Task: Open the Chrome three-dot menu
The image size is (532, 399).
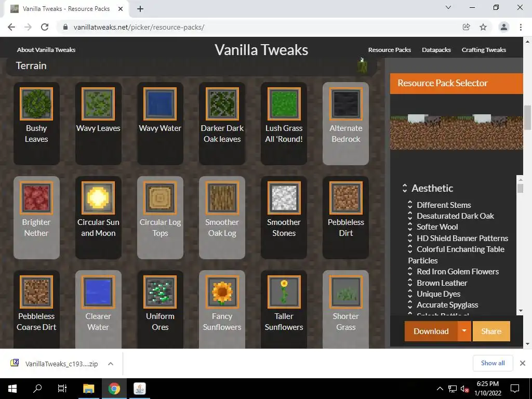Action: (x=521, y=27)
